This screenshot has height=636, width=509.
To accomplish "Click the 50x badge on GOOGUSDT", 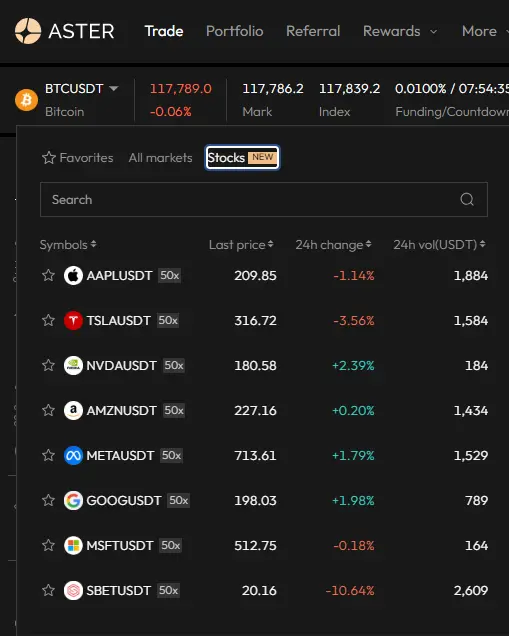I will pyautogui.click(x=178, y=501).
